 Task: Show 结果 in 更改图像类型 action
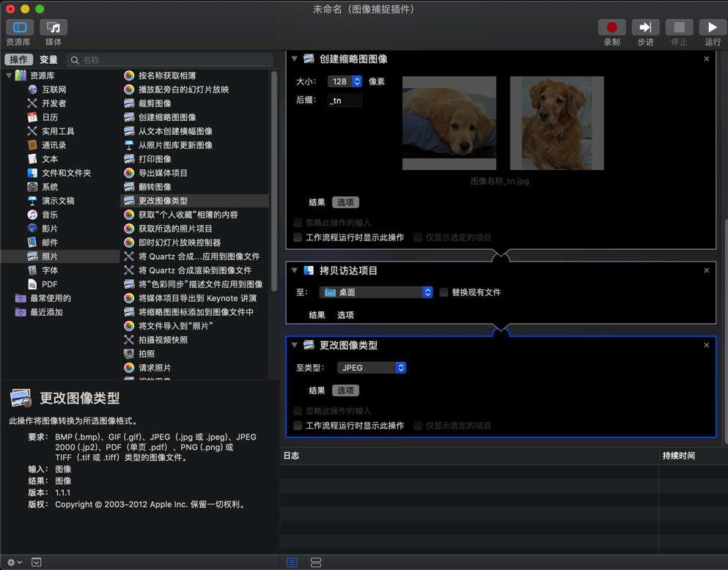point(317,391)
